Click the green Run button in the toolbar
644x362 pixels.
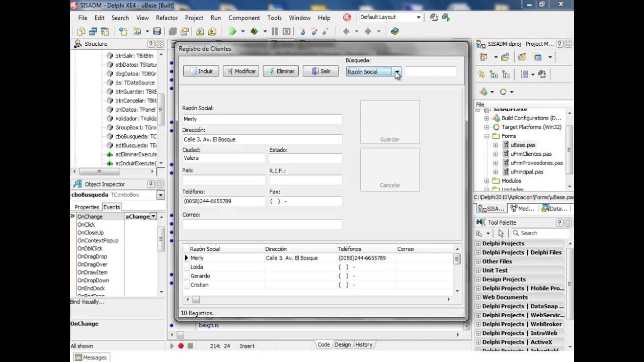[x=232, y=31]
